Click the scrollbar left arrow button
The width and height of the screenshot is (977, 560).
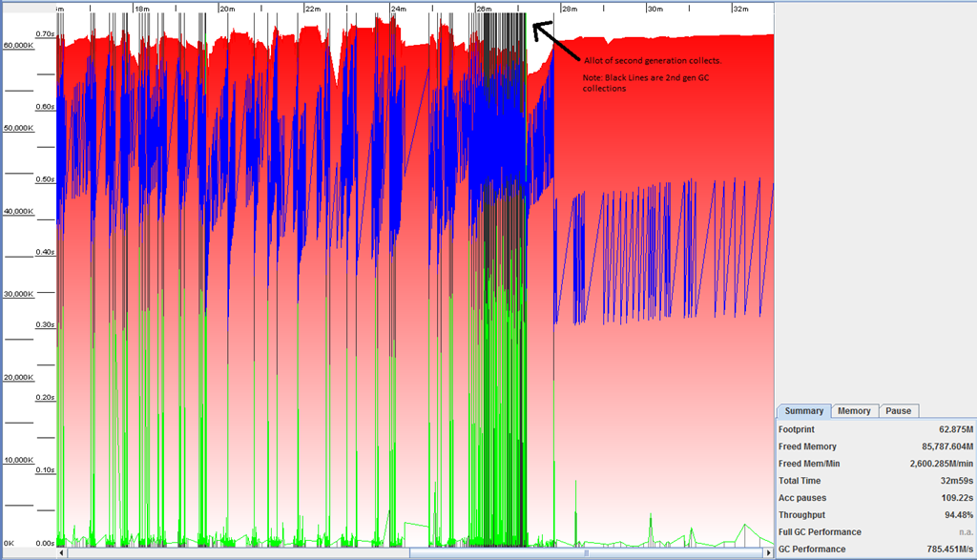click(x=62, y=552)
